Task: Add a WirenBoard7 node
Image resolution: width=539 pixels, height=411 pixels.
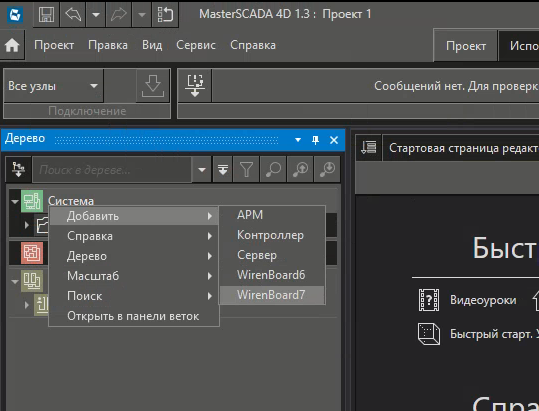Action: (x=272, y=295)
